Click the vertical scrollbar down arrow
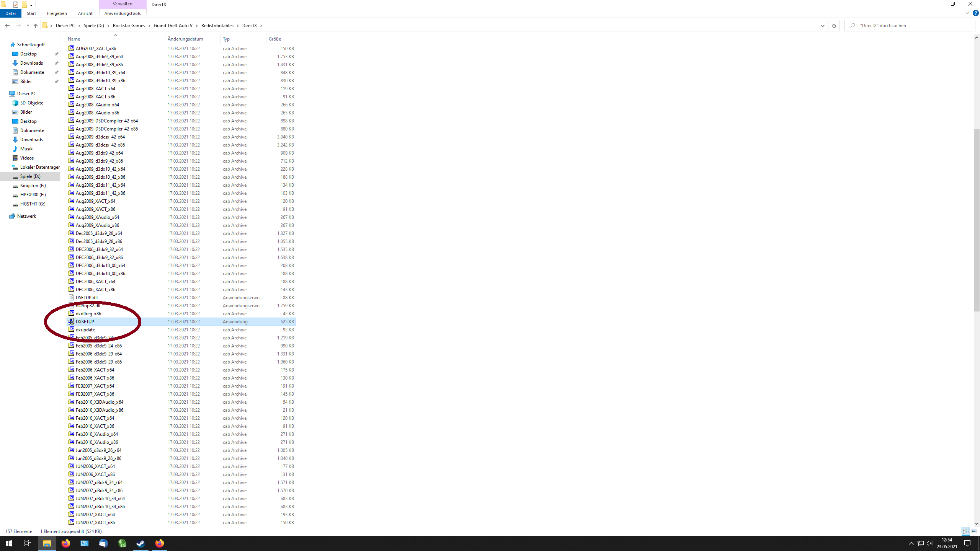The width and height of the screenshot is (980, 551). (977, 523)
